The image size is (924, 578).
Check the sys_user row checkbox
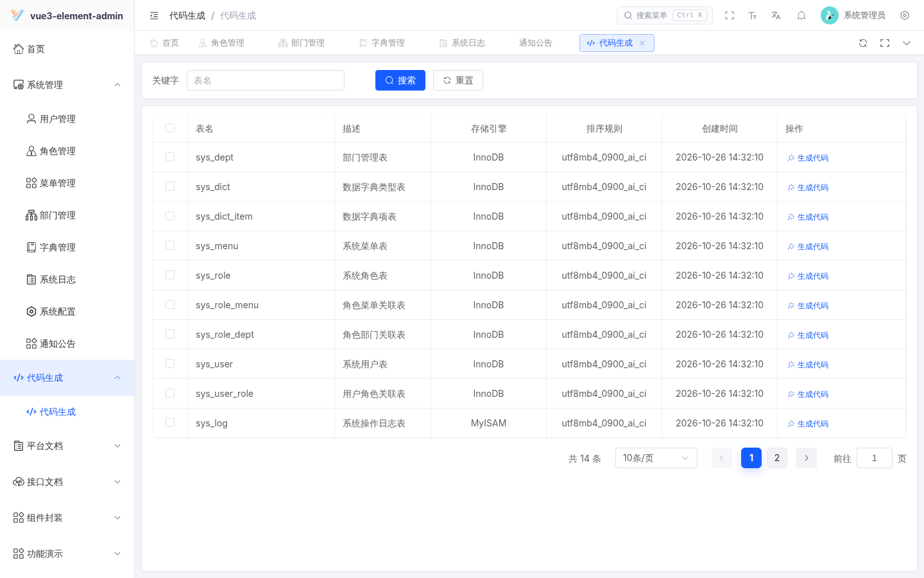coord(170,363)
